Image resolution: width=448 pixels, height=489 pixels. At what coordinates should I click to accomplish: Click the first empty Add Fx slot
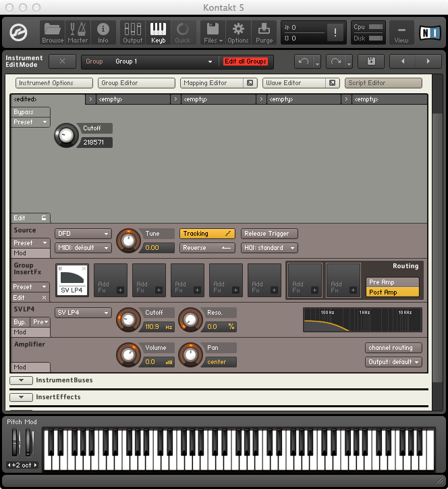click(110, 280)
